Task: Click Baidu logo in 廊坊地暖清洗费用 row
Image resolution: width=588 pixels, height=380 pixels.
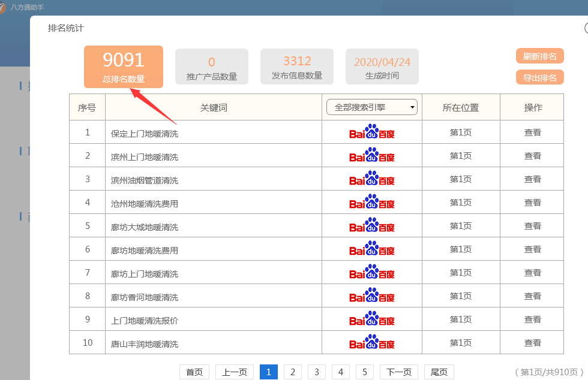Action: [x=371, y=249]
